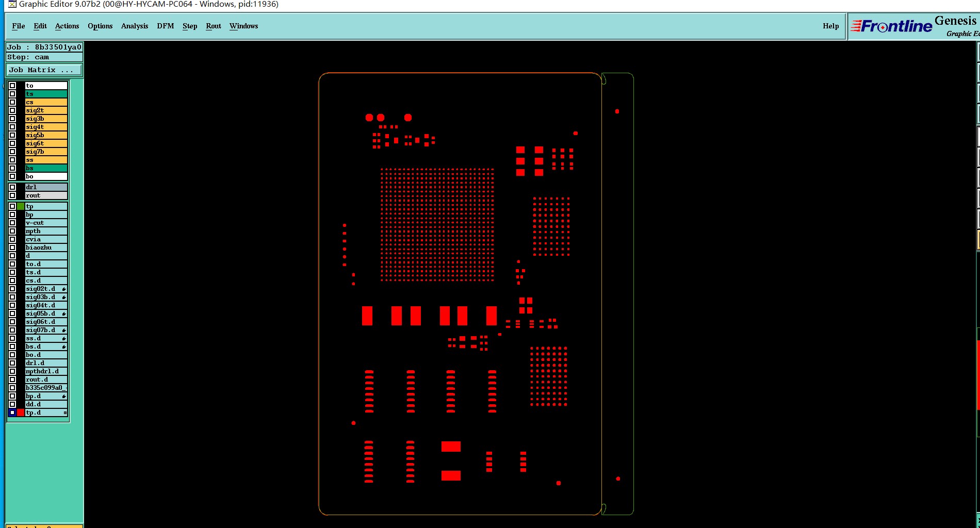Toggle the checkbox for layer ts
The image size is (980, 528).
[x=12, y=94]
